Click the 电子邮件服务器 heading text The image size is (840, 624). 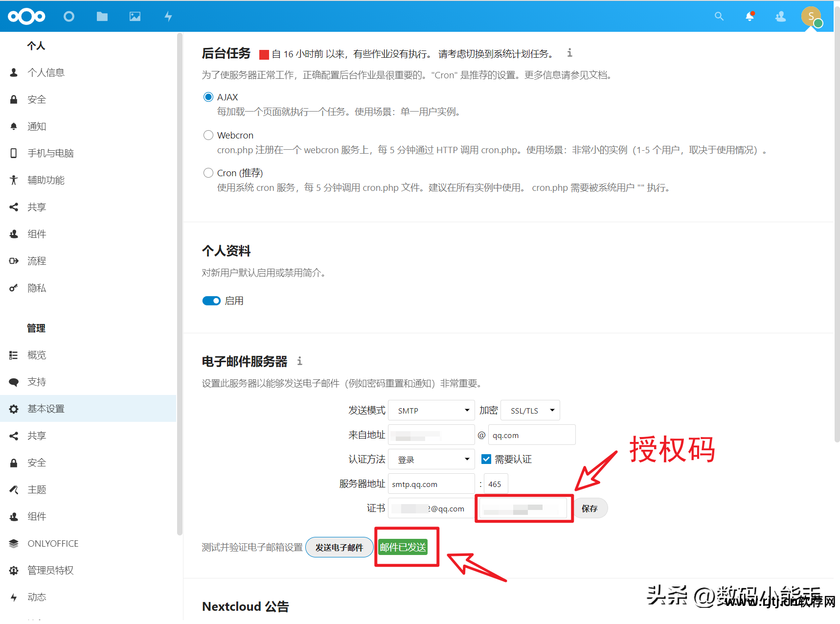point(245,361)
